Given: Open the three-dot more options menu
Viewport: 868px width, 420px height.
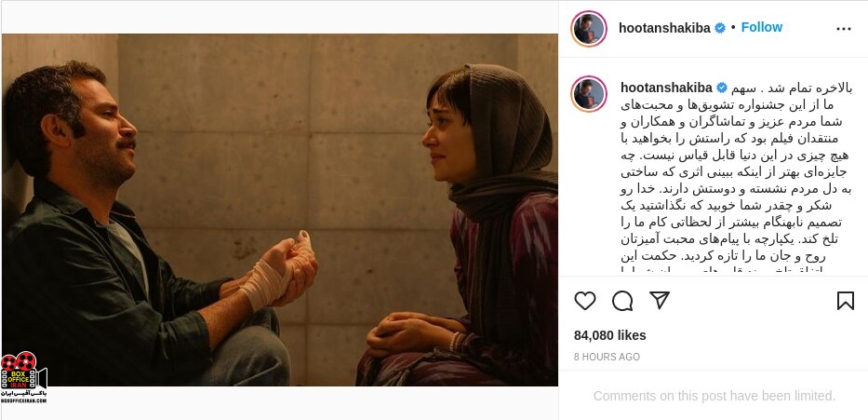Looking at the screenshot, I should (844, 29).
